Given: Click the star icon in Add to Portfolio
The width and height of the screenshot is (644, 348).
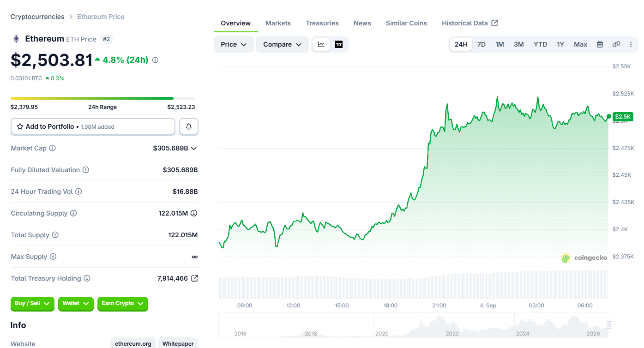Looking at the screenshot, I should (20, 126).
